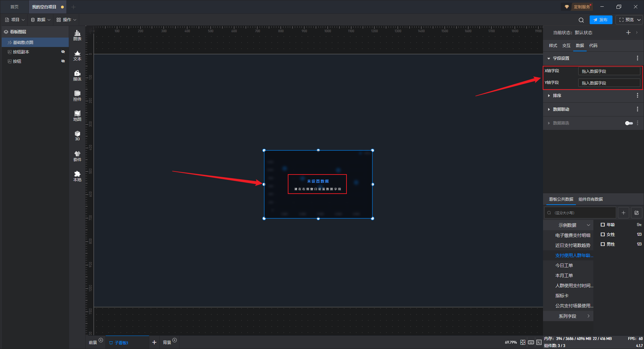Open the 本地 local components panel
644x349 pixels.
coord(77,176)
